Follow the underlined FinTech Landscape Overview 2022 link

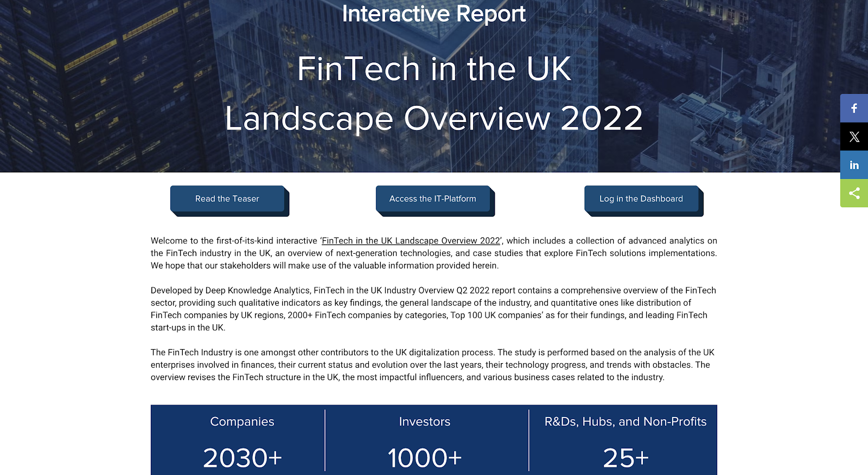click(x=411, y=241)
